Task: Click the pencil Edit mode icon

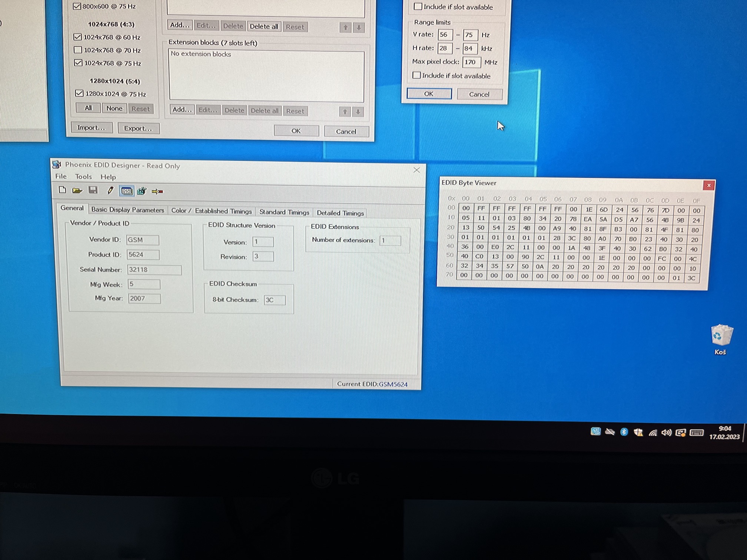Action: tap(110, 191)
